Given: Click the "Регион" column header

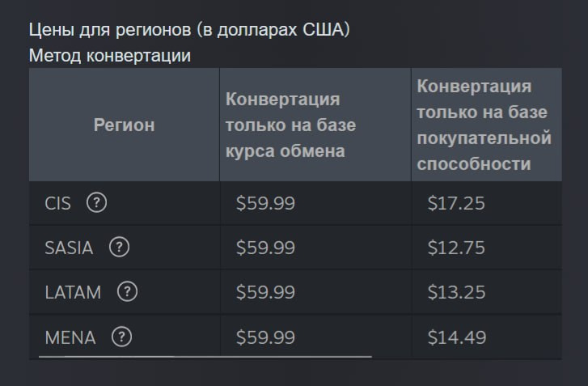Looking at the screenshot, I should pos(124,125).
